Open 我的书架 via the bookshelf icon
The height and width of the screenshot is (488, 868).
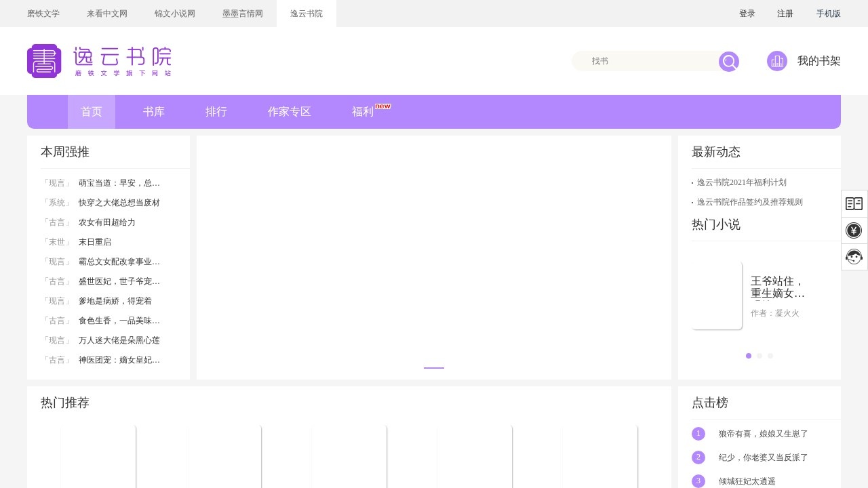(777, 61)
